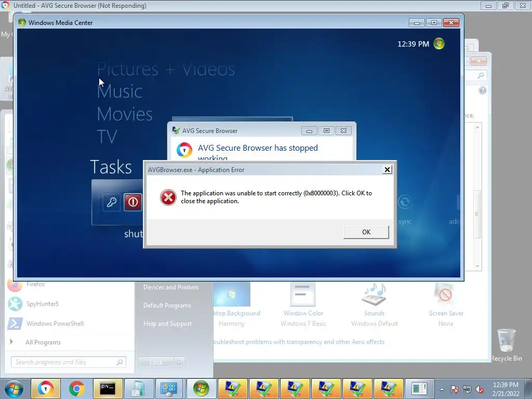Open the Windows Start orb

(x=14, y=389)
